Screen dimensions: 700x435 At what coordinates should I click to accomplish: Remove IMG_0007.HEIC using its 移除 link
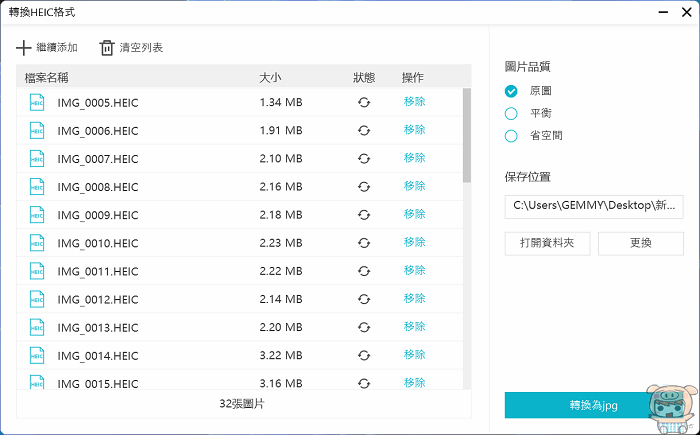pos(415,158)
